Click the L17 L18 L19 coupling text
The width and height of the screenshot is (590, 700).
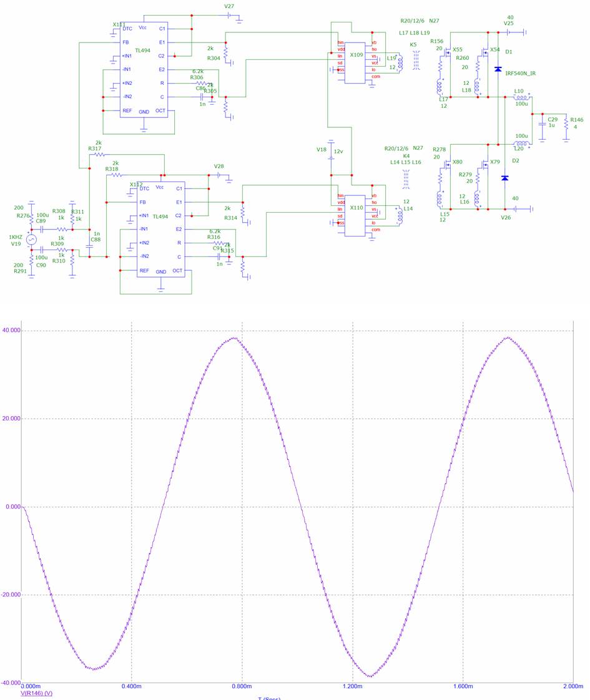point(415,33)
